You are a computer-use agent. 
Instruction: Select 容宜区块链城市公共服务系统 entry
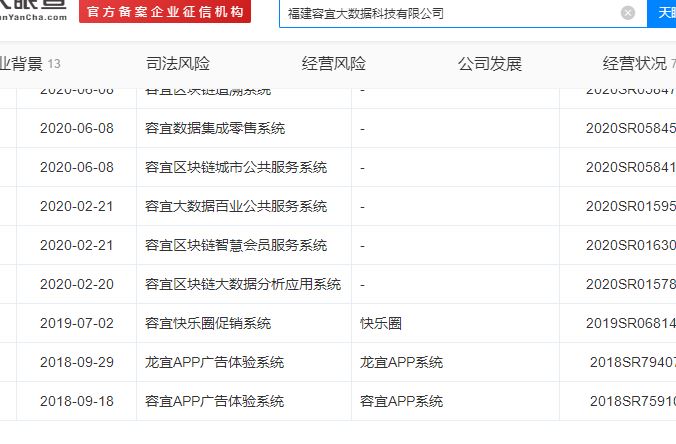[236, 167]
